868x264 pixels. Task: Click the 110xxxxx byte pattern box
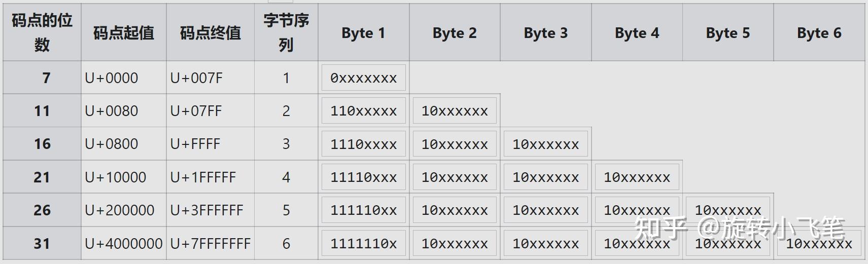point(363,111)
